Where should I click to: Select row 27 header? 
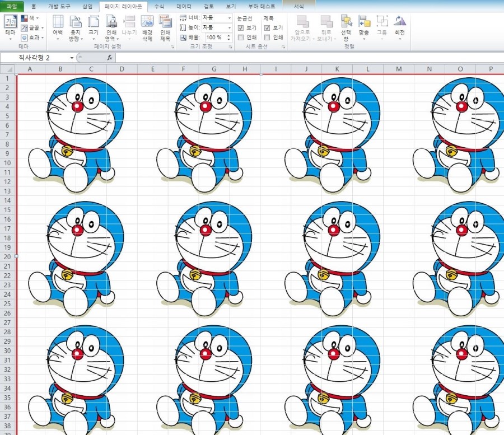pos(7,322)
